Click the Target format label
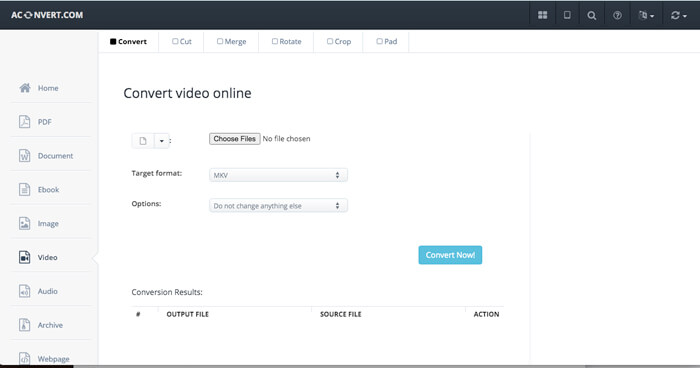The image size is (700, 368). point(157,173)
